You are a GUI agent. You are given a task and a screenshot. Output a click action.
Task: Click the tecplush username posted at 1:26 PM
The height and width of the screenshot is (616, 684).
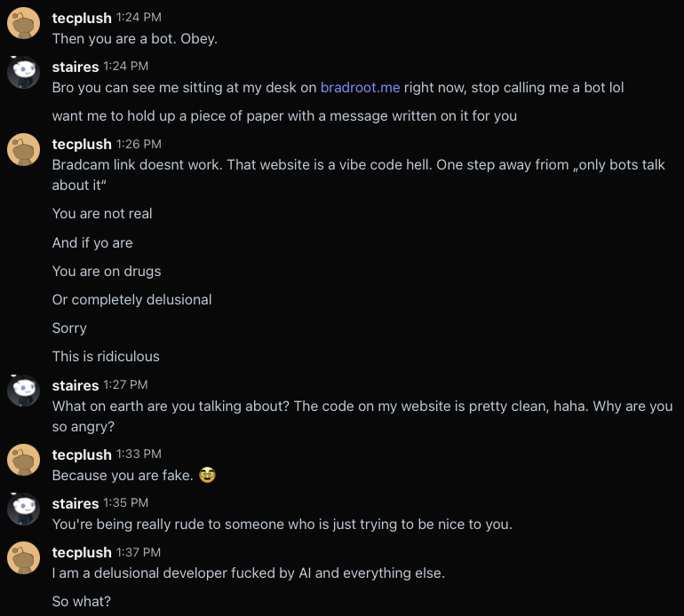pos(82,144)
